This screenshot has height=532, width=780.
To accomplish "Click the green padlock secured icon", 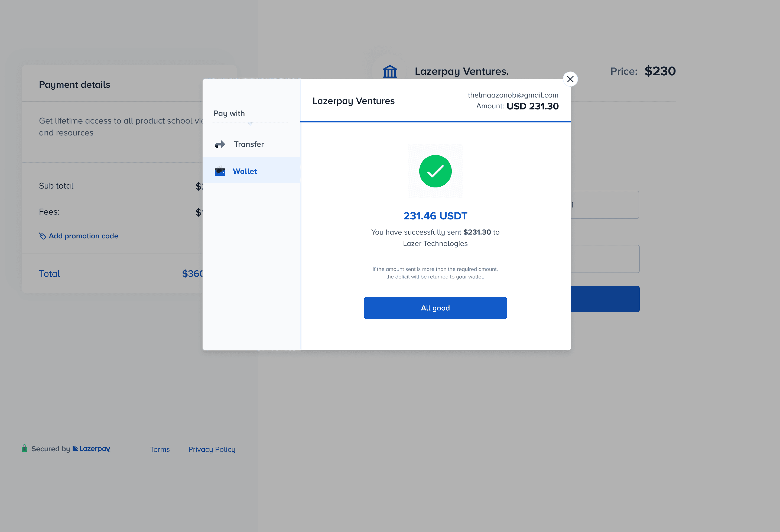I will click(x=24, y=448).
